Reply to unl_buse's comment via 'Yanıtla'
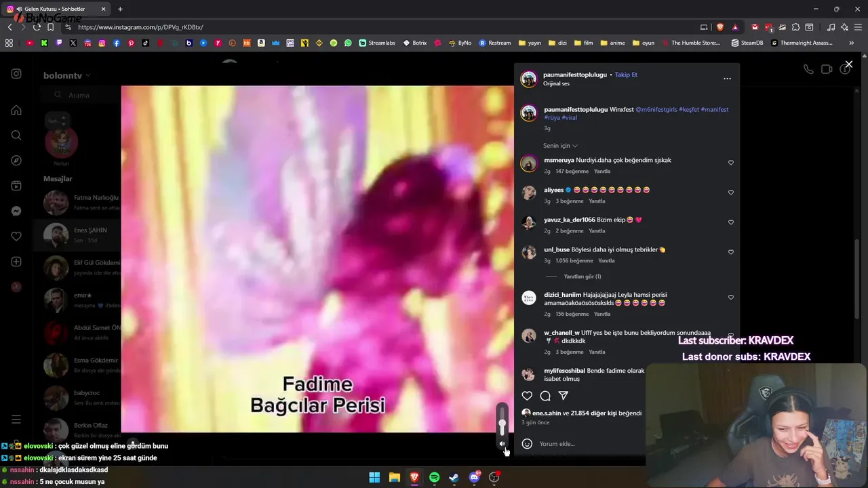 click(606, 261)
